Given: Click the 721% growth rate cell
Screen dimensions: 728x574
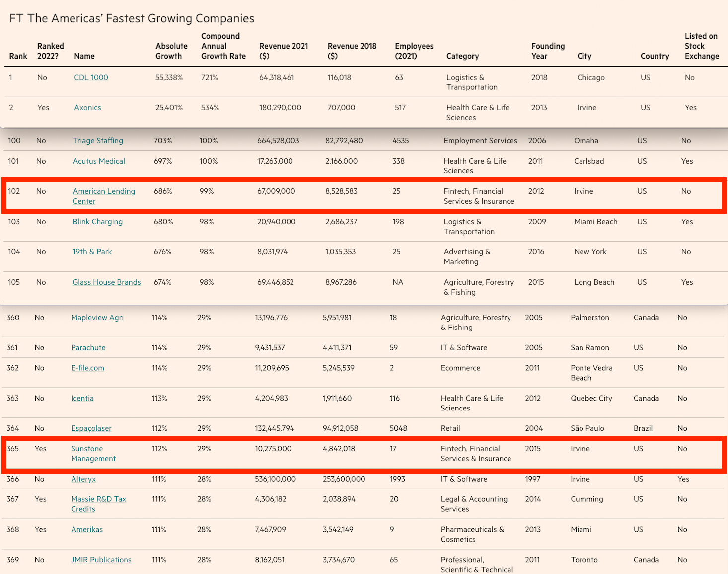Looking at the screenshot, I should tap(210, 77).
